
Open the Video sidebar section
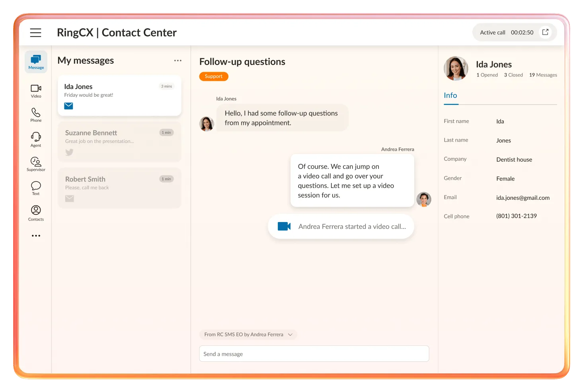tap(36, 91)
